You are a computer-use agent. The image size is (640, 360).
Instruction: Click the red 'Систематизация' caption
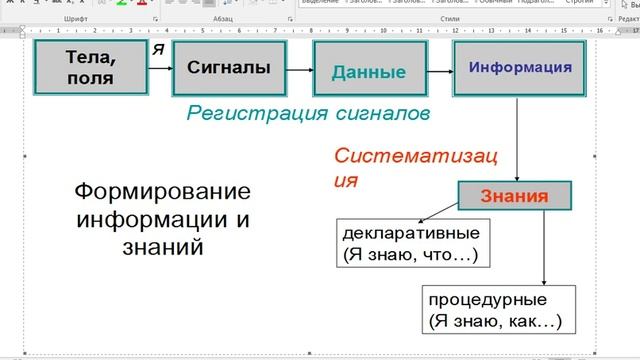[x=416, y=167]
